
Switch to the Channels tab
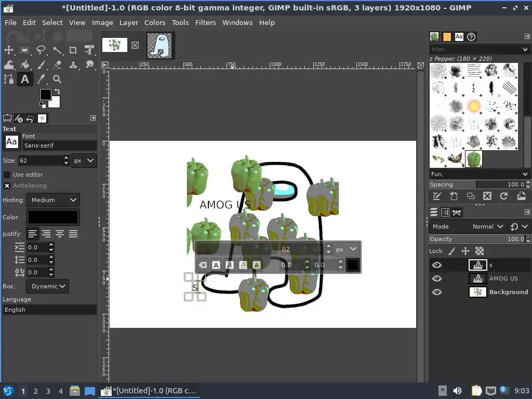(x=445, y=212)
